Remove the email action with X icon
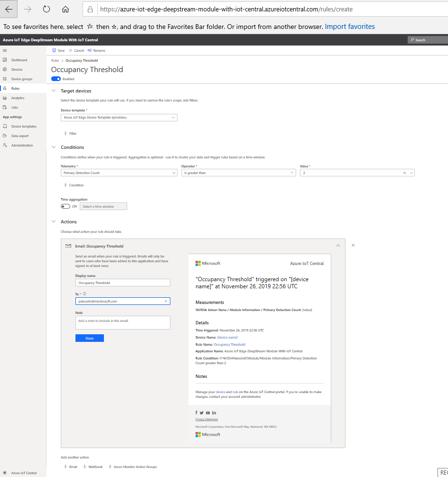Viewport: 448px width, 477px height. 353,245
